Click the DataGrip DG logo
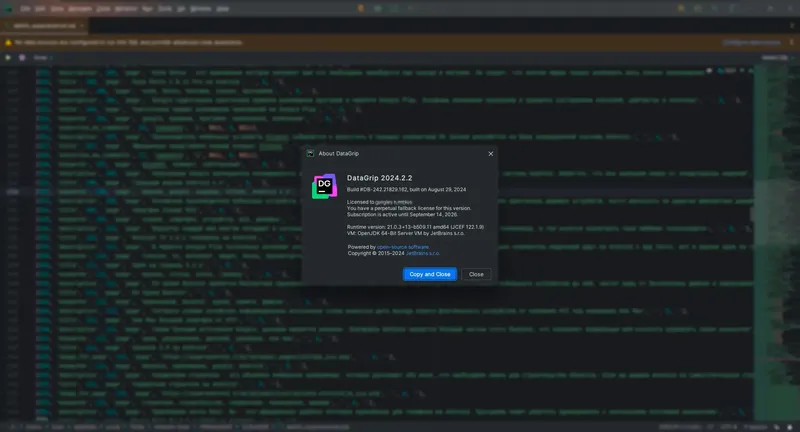Image resolution: width=800 pixels, height=432 pixels. coord(324,186)
